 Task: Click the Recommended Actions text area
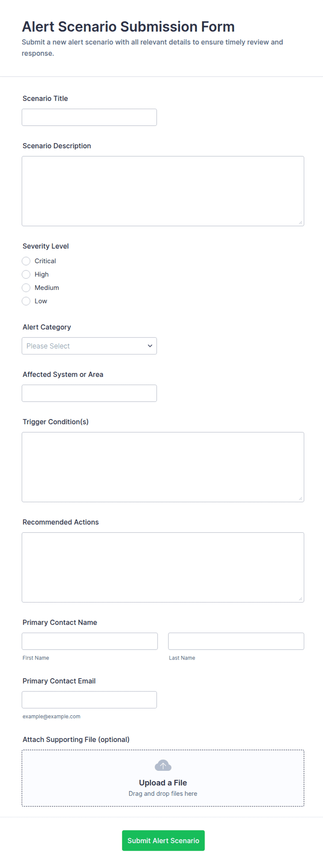163,567
